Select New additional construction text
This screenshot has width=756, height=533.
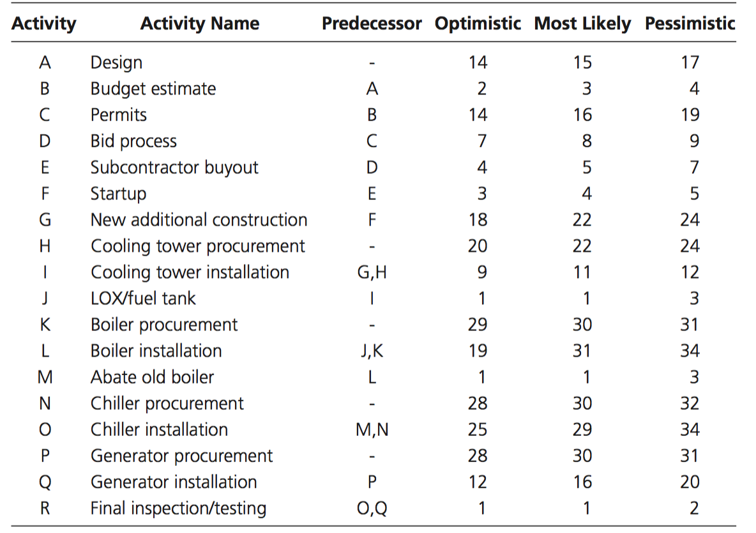tap(199, 220)
